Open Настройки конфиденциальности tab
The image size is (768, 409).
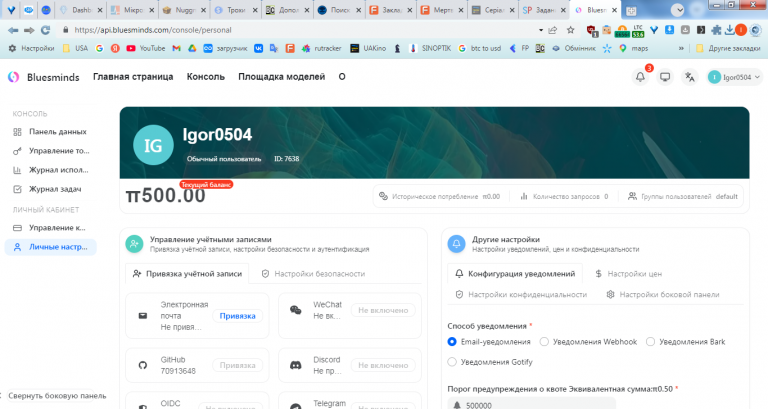[521, 294]
